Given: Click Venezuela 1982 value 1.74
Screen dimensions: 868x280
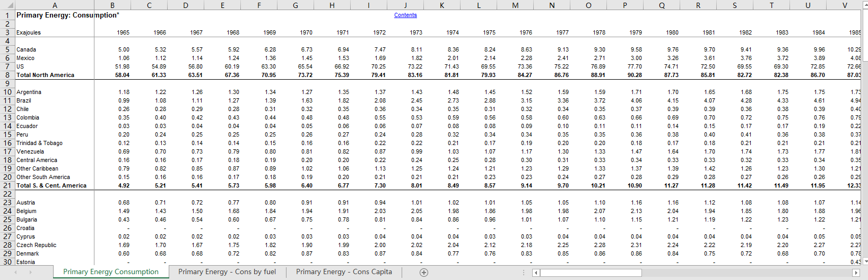Looking at the screenshot, I should [746, 151].
